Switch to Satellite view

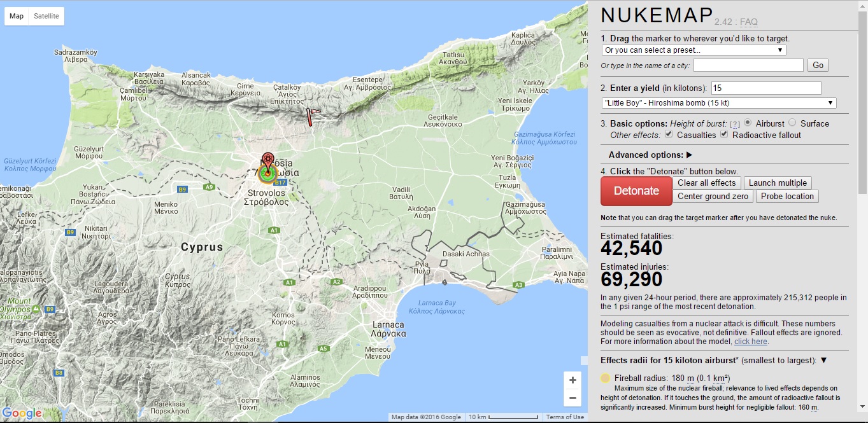46,16
